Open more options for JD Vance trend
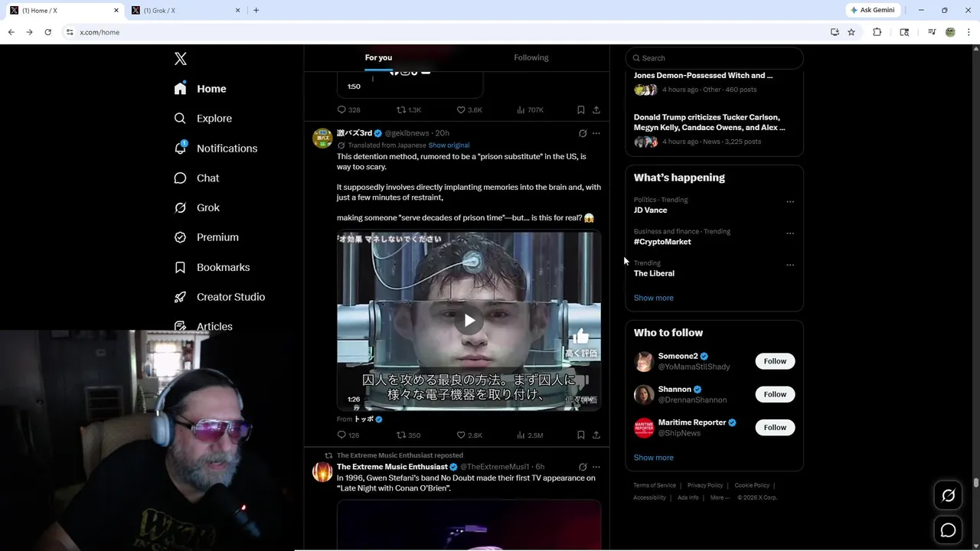Viewport: 980px width, 551px height. [x=790, y=202]
